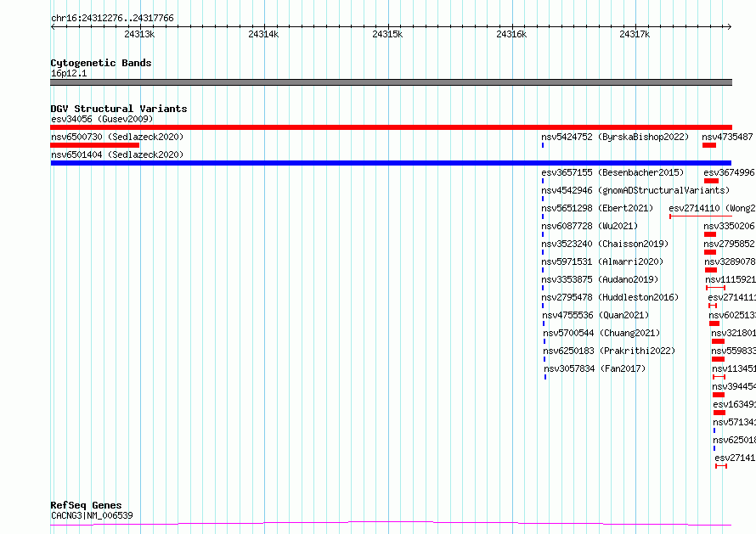Open variant nsv6500730 (Sedlazeck2020)
Viewport: 756px width, 534px height.
coord(117,137)
